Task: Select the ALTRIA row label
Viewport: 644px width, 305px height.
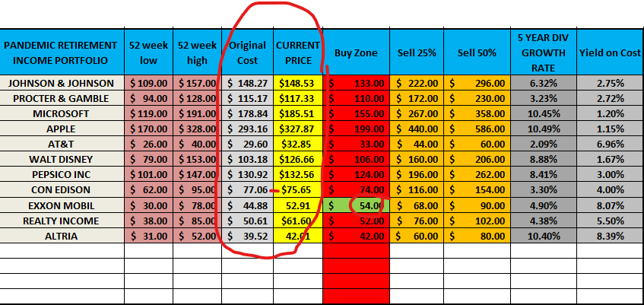Action: pos(61,237)
